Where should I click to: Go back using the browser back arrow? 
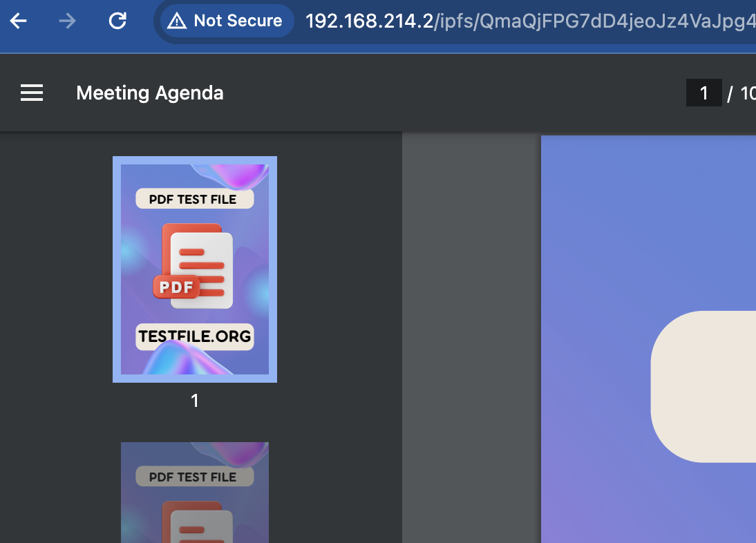tap(19, 21)
